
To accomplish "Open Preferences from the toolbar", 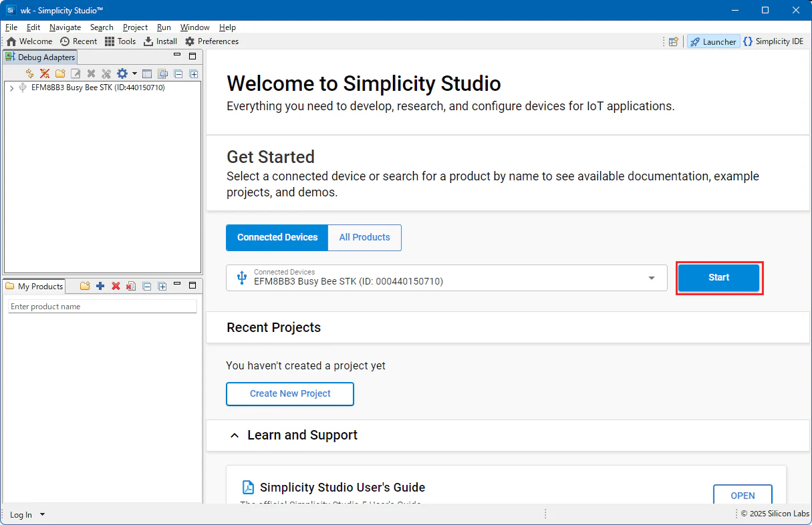I will click(211, 41).
